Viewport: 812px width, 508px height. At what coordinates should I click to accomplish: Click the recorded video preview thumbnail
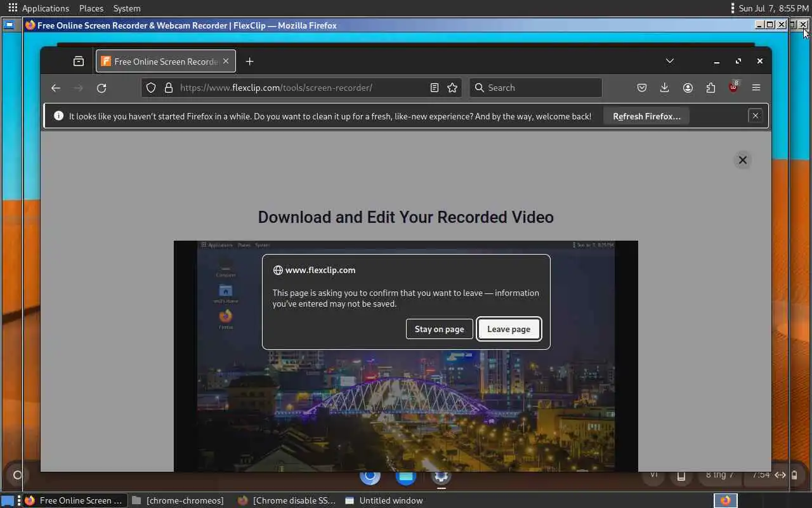[406, 356]
